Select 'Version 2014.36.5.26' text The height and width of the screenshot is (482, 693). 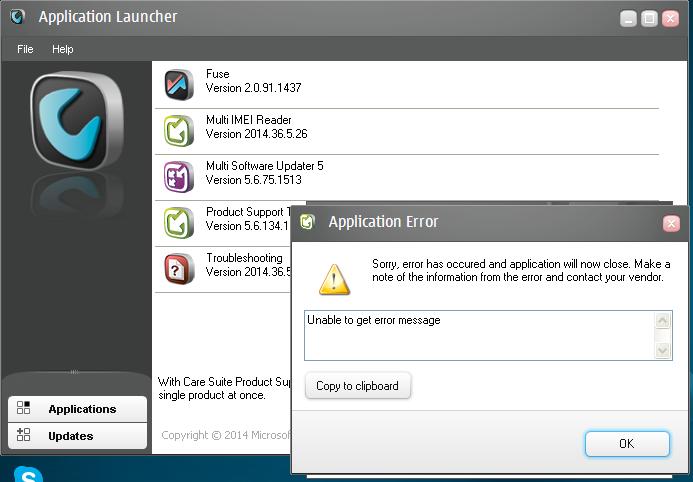pos(257,134)
